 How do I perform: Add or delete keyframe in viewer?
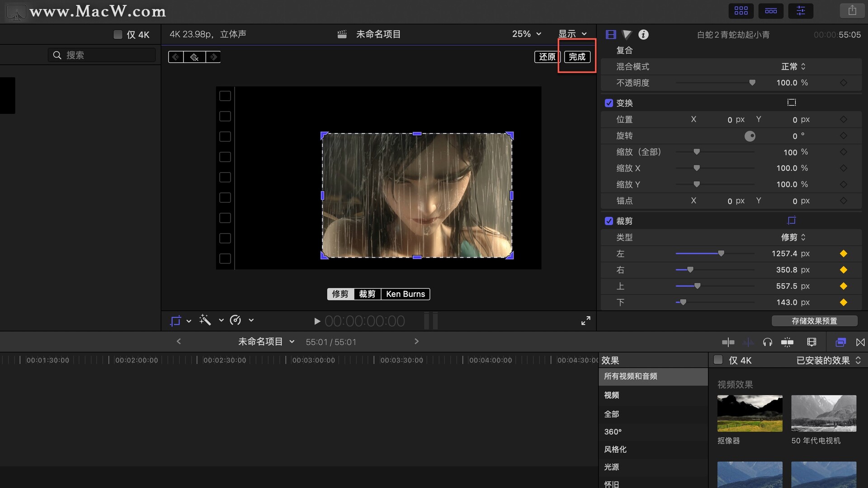click(194, 57)
